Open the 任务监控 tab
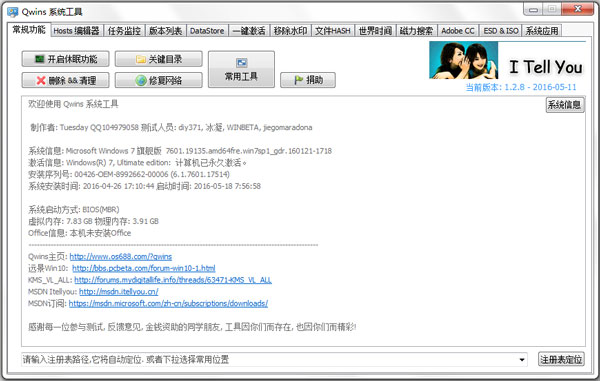 pos(124,31)
